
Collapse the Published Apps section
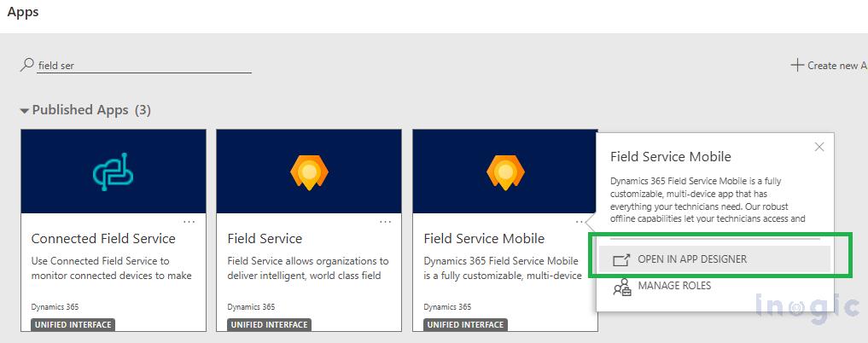click(x=25, y=111)
